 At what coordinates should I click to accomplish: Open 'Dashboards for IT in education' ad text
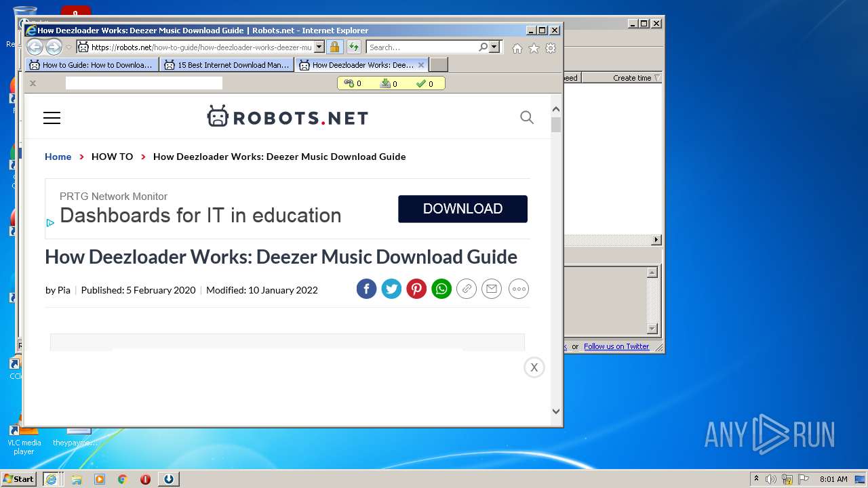(x=200, y=216)
